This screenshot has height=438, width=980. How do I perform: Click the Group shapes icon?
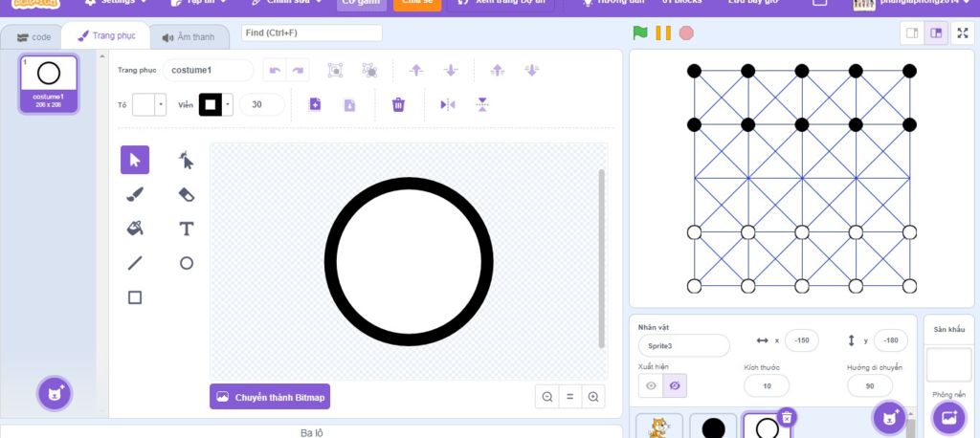pyautogui.click(x=336, y=70)
